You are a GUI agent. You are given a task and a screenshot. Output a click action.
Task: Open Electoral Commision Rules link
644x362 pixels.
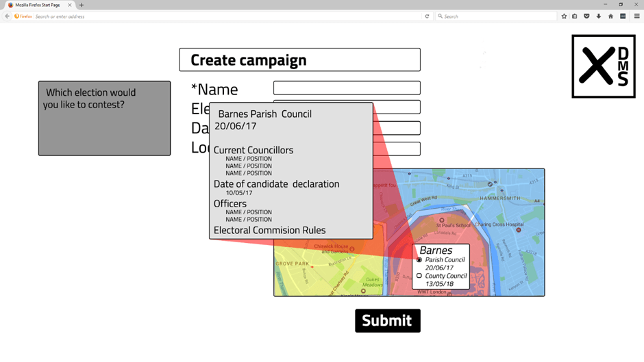(x=269, y=231)
